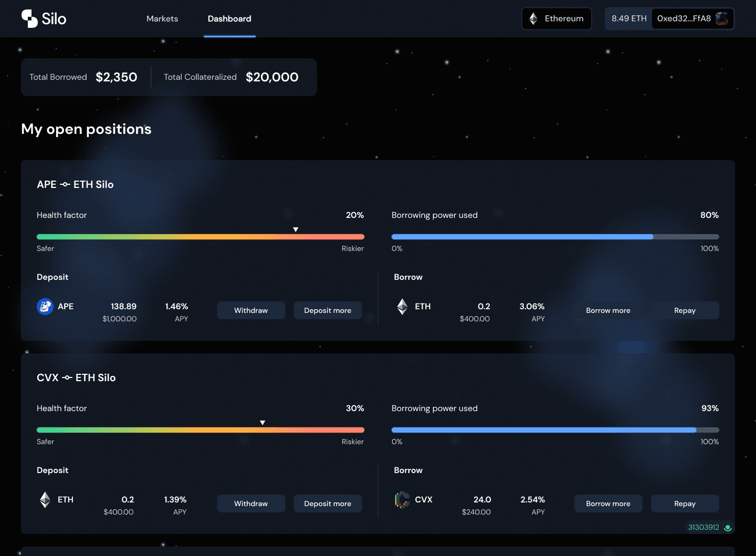756x556 pixels.
Task: Click the CVX token icon in the borrow section
Action: coord(402,499)
